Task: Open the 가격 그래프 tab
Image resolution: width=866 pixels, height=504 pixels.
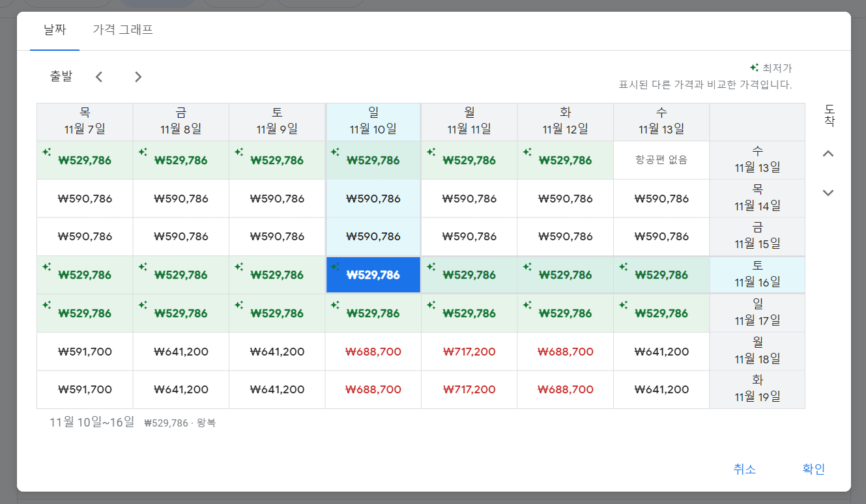Action: pyautogui.click(x=123, y=30)
